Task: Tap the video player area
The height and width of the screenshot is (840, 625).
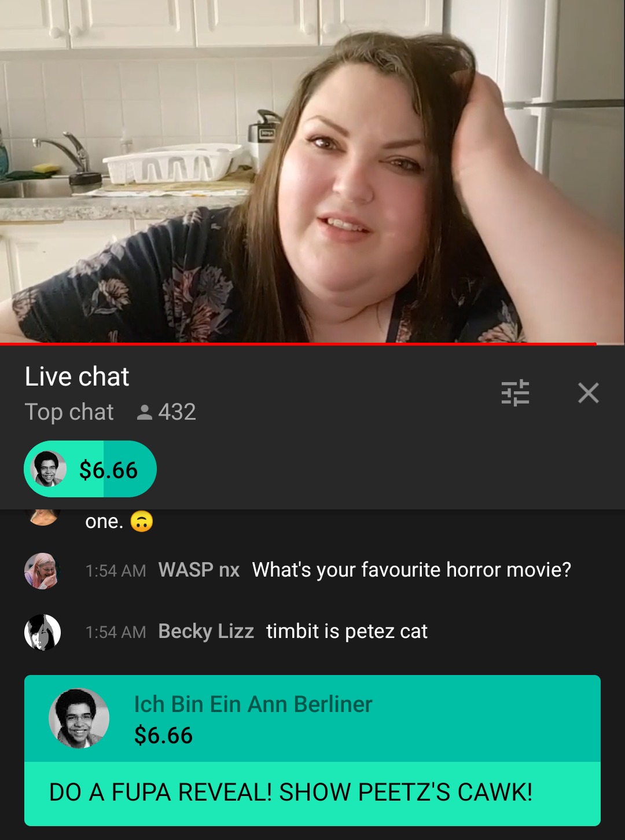Action: click(312, 171)
